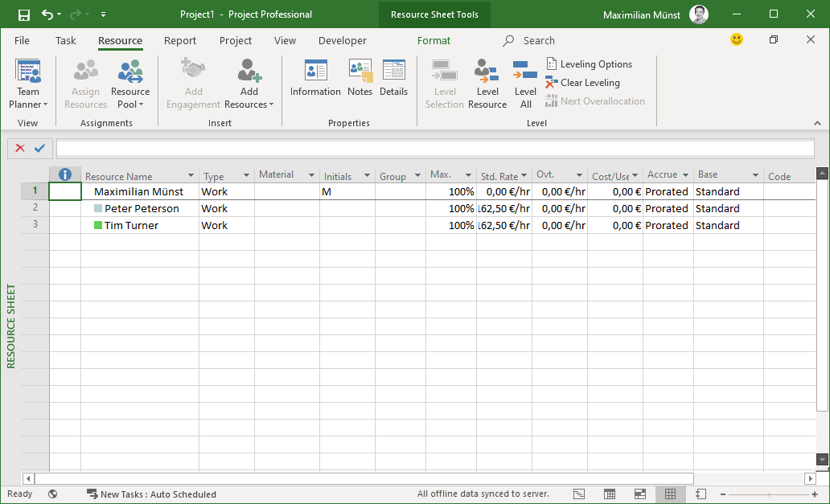Switch to Gantt Chart view icon
This screenshot has height=504, width=830.
tap(579, 494)
